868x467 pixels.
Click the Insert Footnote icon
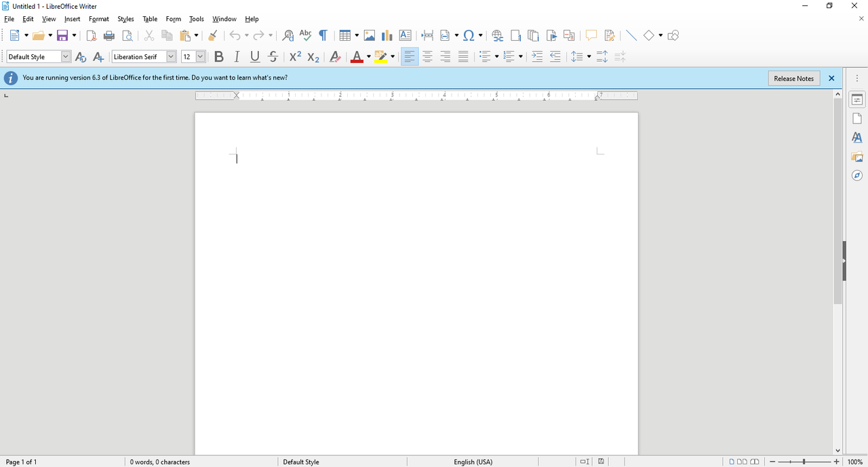pos(515,35)
